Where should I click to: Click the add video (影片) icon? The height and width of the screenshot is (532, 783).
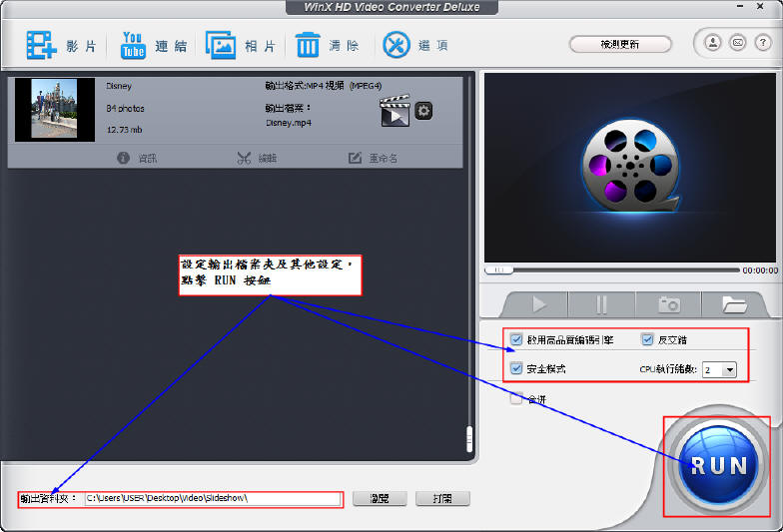pyautogui.click(x=42, y=45)
